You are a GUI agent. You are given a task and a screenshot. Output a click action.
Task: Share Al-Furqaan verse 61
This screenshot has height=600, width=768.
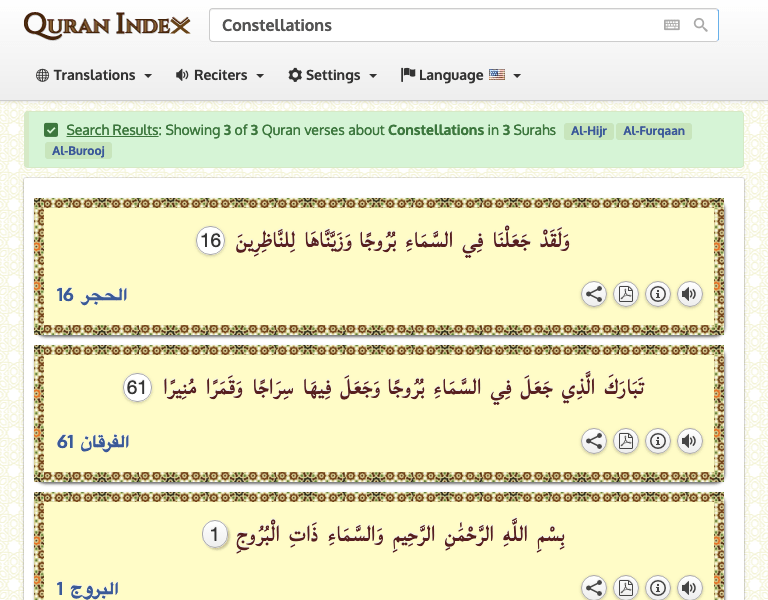coord(594,441)
